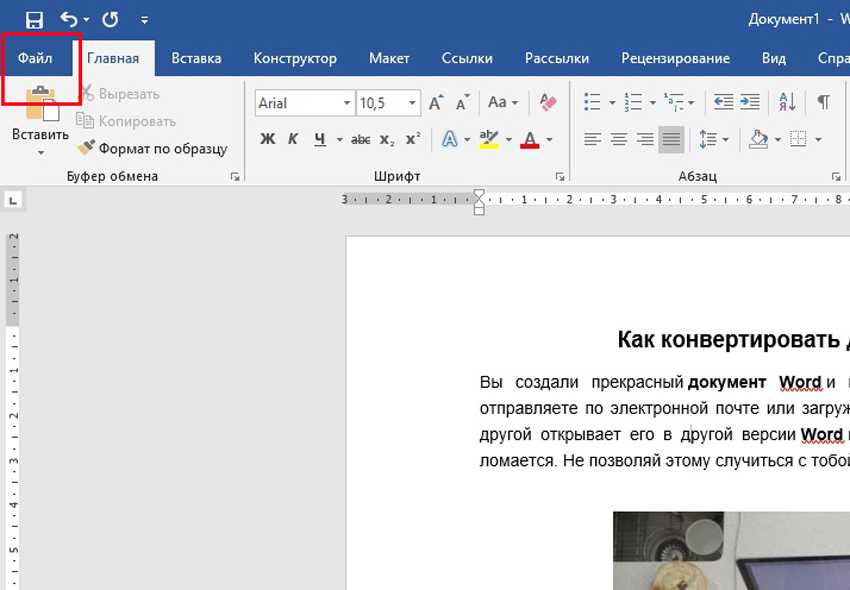Apply text effects with glowing A icon
The image size is (850, 590).
coord(449,139)
